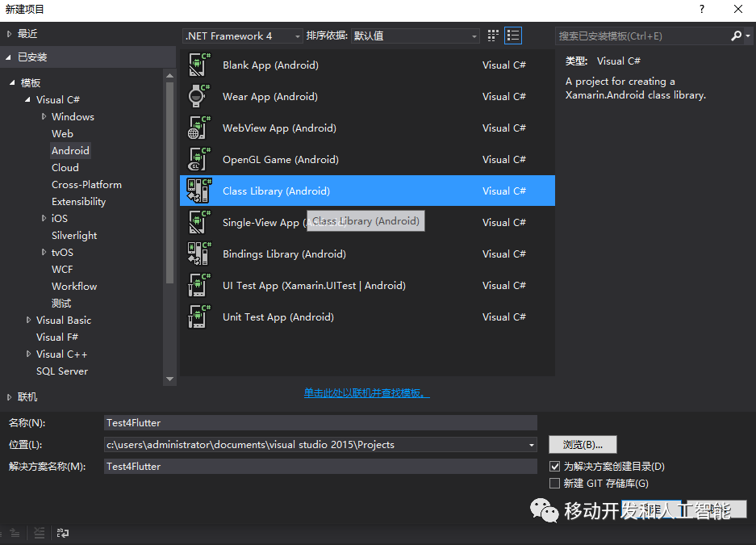Viewport: 756px width, 545px height.
Task: Select the 测试 category
Action: (61, 303)
